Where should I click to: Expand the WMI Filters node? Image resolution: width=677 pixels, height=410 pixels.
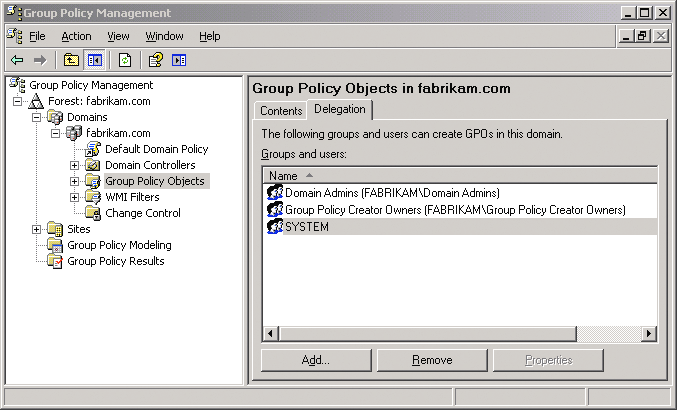pos(74,197)
